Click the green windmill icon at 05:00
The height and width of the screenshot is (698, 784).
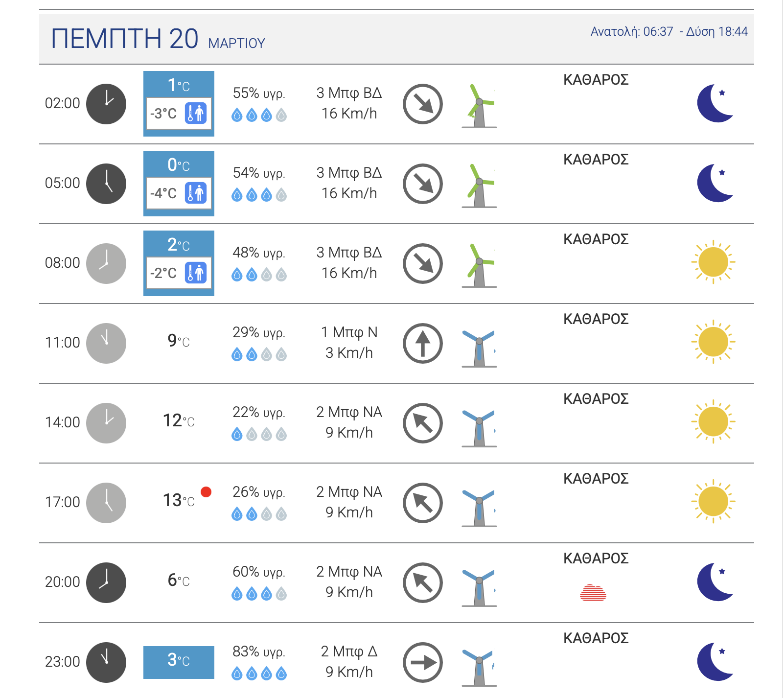click(x=479, y=186)
